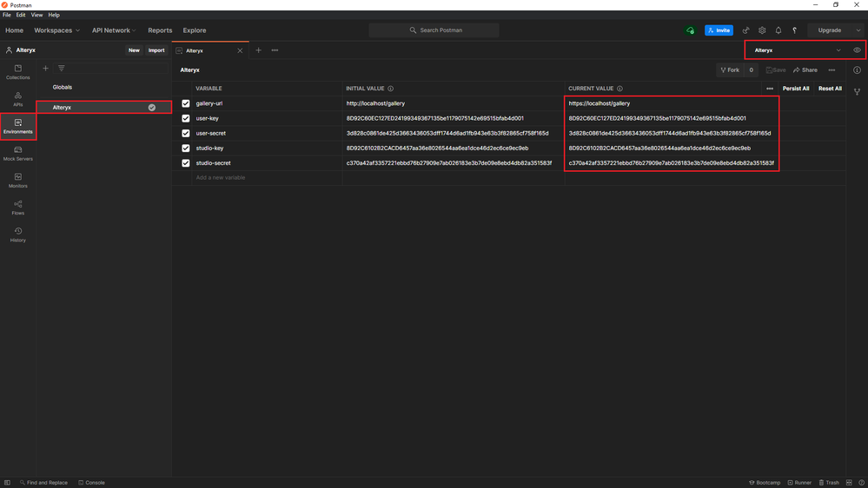Viewport: 868px width, 488px height.
Task: Open the Alteryx environment selector dropdown
Action: (x=797, y=50)
